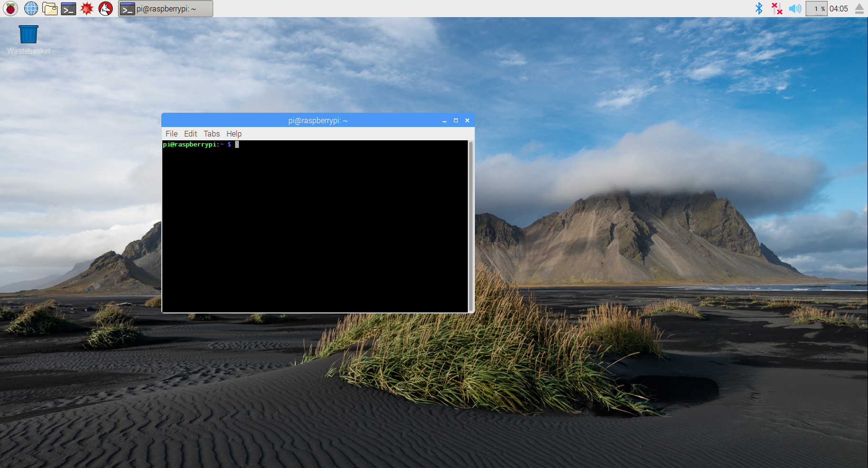The height and width of the screenshot is (468, 868).
Task: Open the File menu in the terminal
Action: click(171, 134)
